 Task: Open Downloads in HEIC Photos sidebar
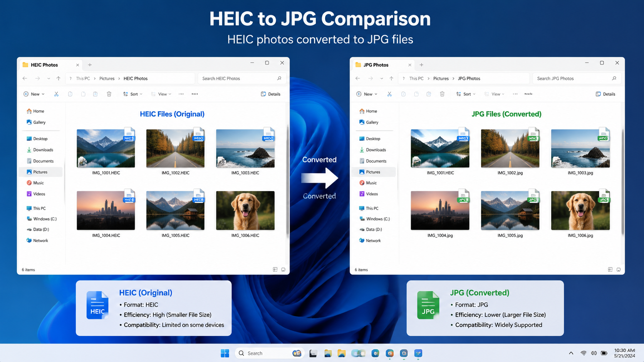click(x=40, y=150)
